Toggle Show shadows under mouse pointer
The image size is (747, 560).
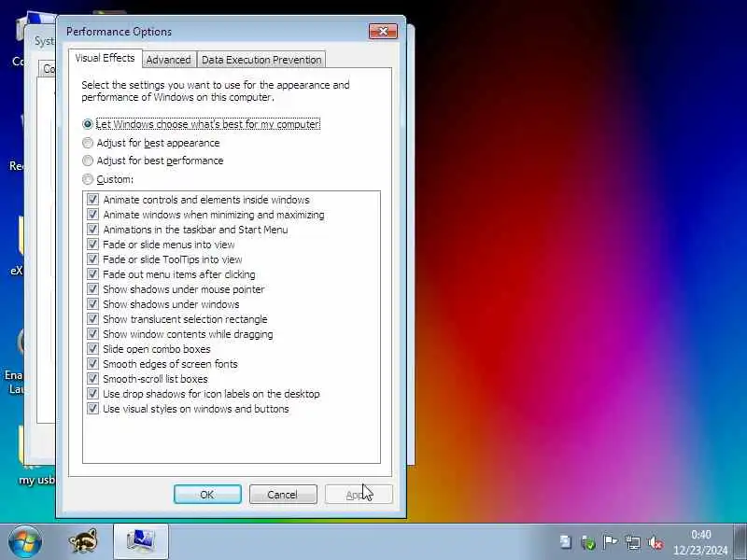[92, 289]
